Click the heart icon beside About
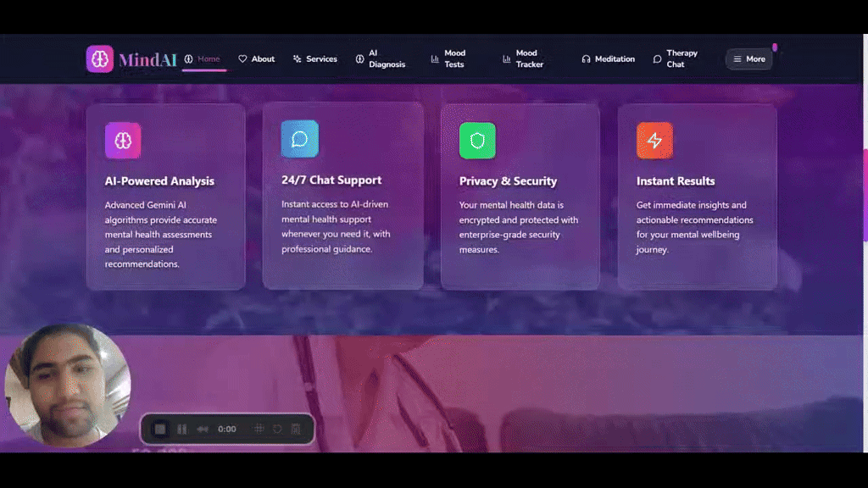The image size is (868, 488). coord(242,58)
